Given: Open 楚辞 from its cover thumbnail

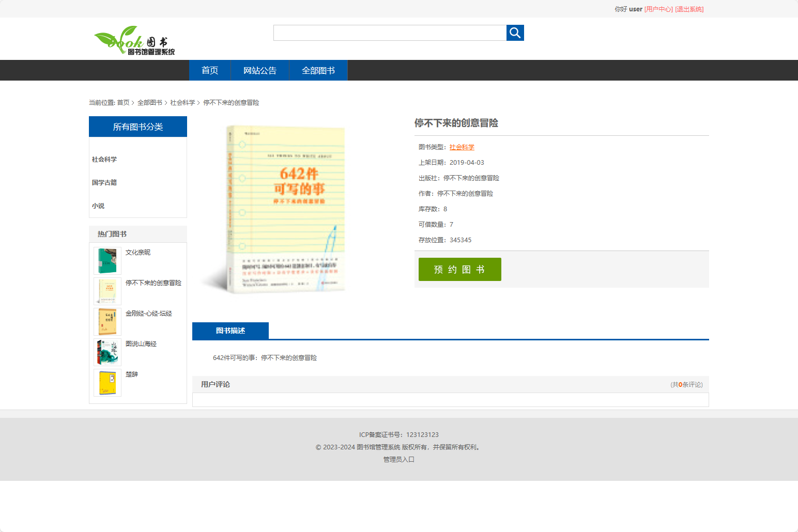Looking at the screenshot, I should tap(107, 382).
